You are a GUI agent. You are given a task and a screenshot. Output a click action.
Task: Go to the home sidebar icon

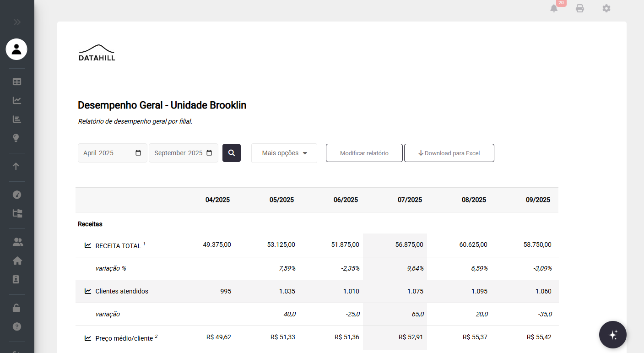17,261
